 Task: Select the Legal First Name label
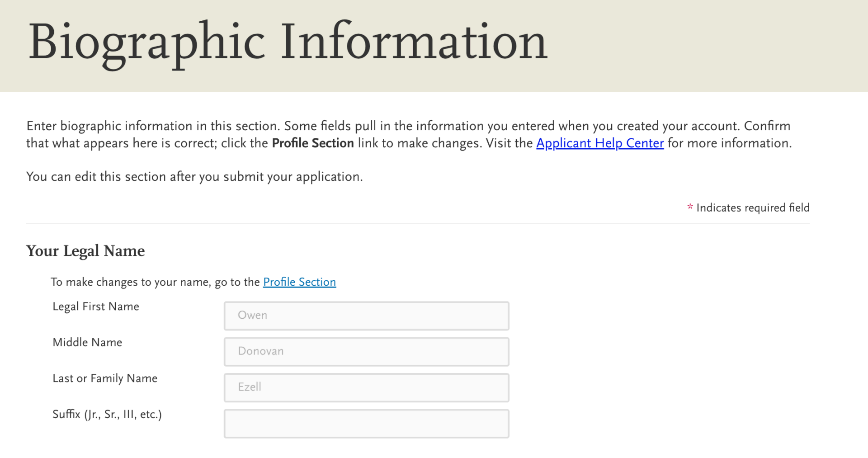[95, 307]
